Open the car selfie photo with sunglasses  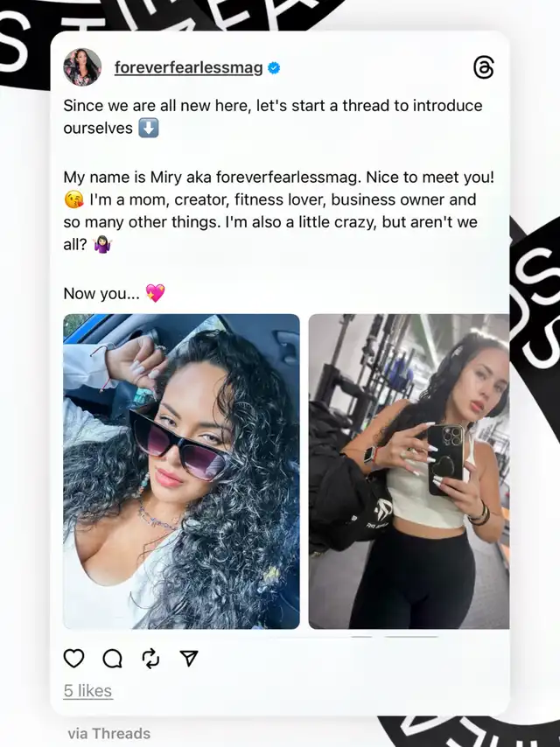pos(182,471)
